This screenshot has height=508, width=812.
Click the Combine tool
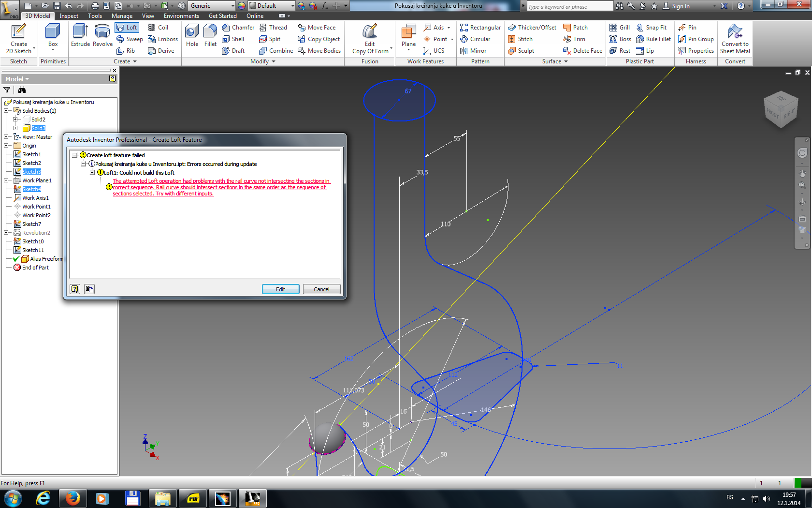276,51
